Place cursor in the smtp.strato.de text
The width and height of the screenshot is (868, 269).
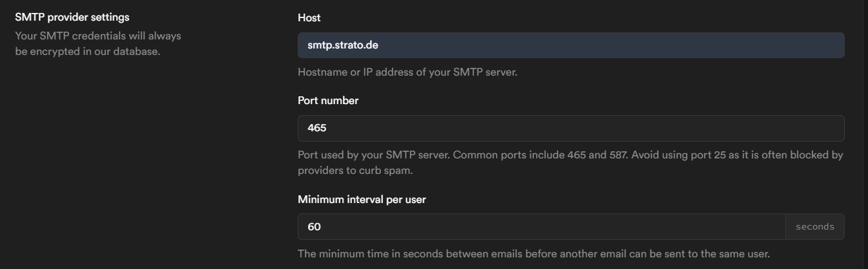[342, 45]
